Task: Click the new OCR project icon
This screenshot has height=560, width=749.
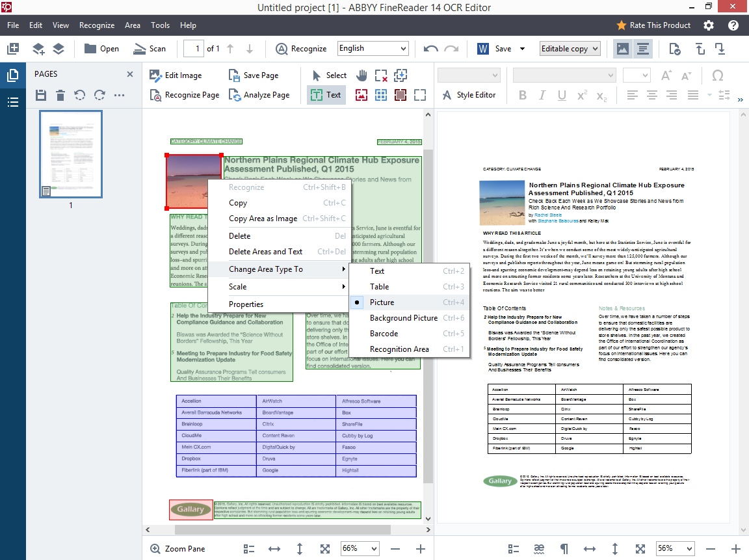Action: pyautogui.click(x=13, y=49)
